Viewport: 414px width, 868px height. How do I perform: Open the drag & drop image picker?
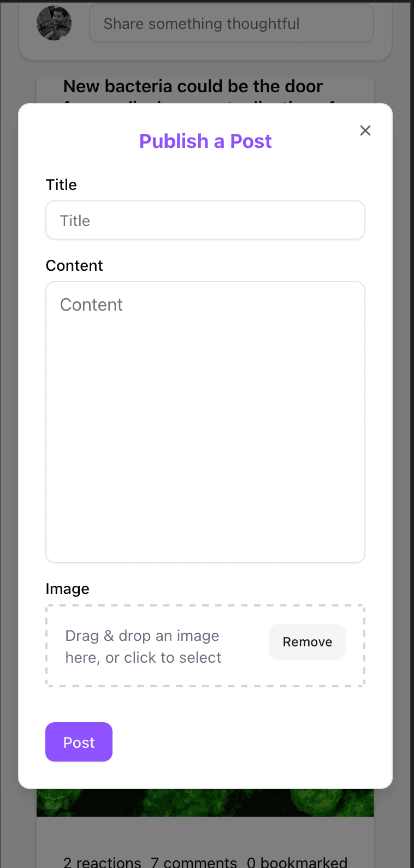pyautogui.click(x=144, y=646)
